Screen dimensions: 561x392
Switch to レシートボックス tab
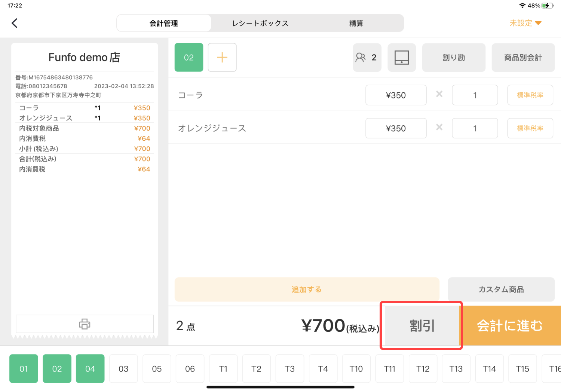(x=260, y=23)
